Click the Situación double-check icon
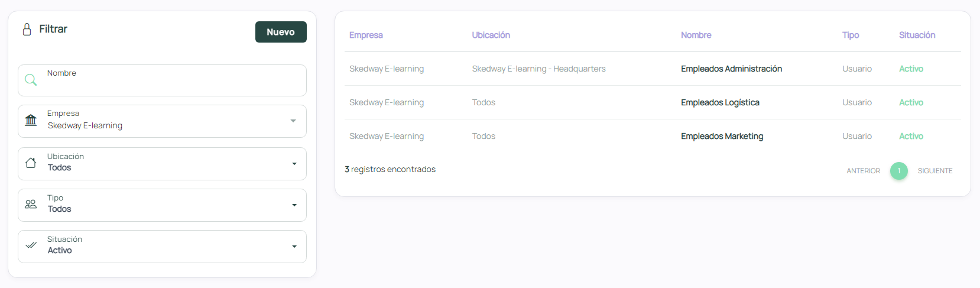Viewport: 980px width, 288px height. pos(31,245)
